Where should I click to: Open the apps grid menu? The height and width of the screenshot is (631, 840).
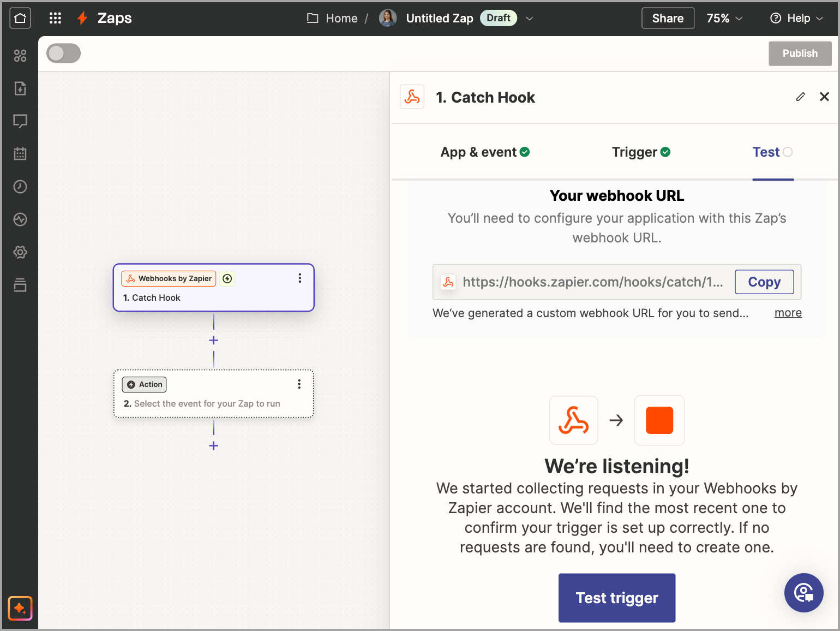pos(55,18)
